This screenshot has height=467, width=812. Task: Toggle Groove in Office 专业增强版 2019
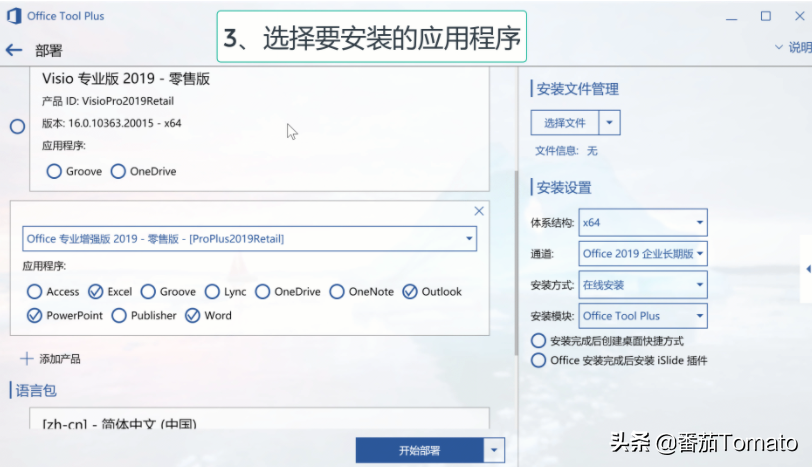[x=148, y=291]
